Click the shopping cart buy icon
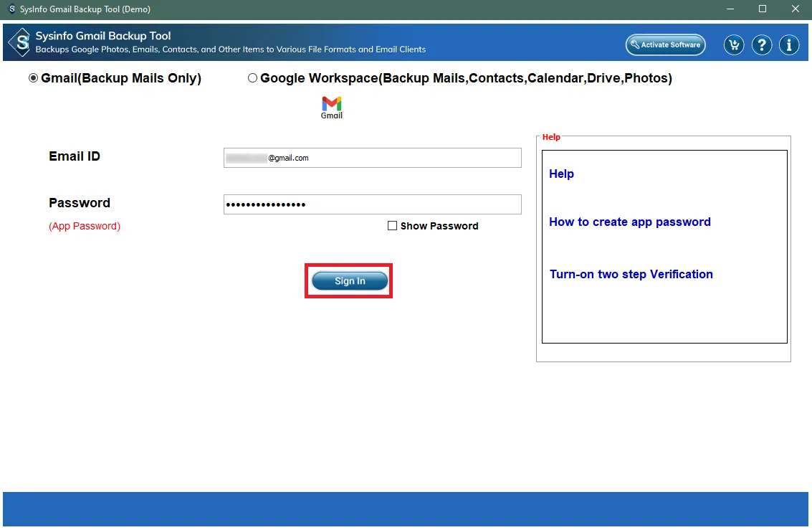The height and width of the screenshot is (530, 812). [734, 45]
